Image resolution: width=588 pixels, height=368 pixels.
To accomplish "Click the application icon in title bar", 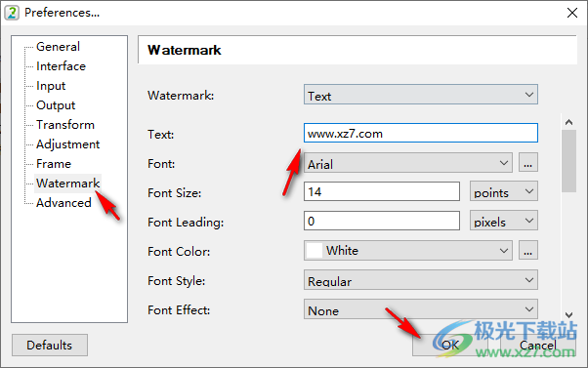I will click(x=12, y=13).
